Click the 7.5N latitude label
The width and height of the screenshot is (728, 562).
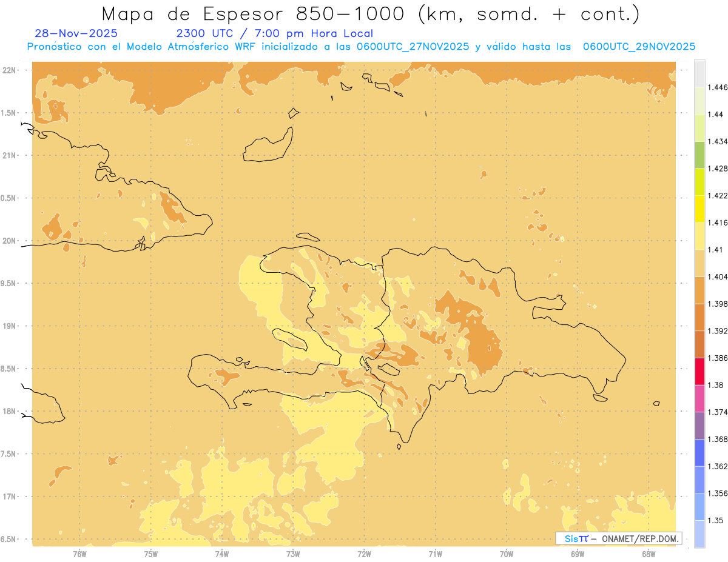pos(8,453)
